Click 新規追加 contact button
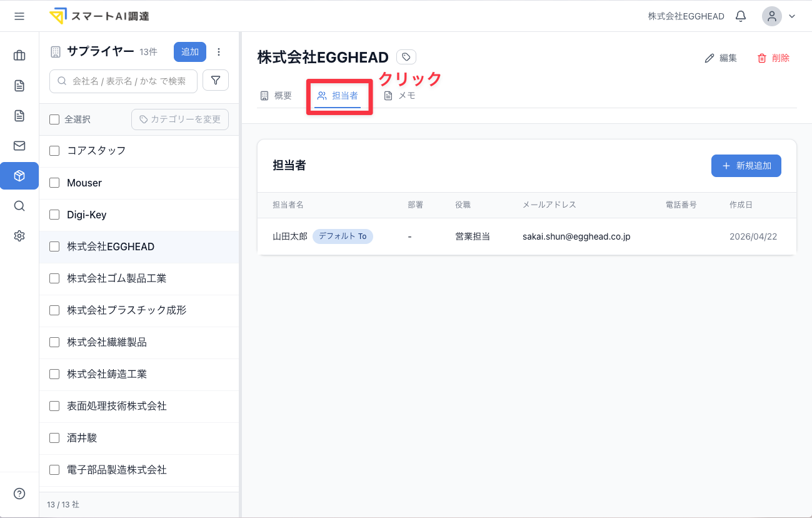Image resolution: width=812 pixels, height=518 pixels. click(746, 166)
